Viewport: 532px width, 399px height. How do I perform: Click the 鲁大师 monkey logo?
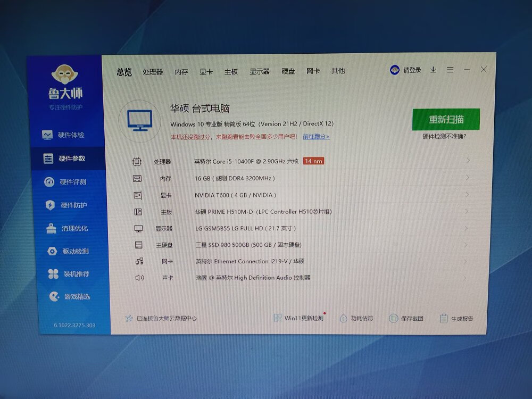(x=64, y=74)
